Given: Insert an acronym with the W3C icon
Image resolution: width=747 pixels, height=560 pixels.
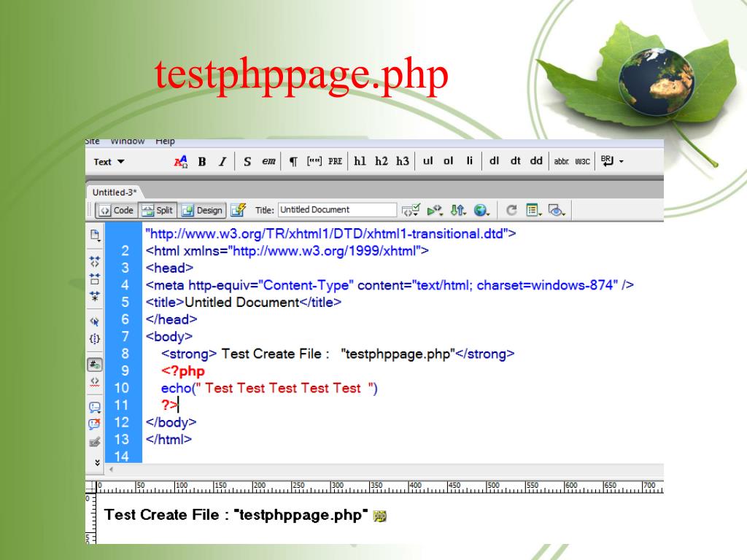Looking at the screenshot, I should (x=582, y=161).
